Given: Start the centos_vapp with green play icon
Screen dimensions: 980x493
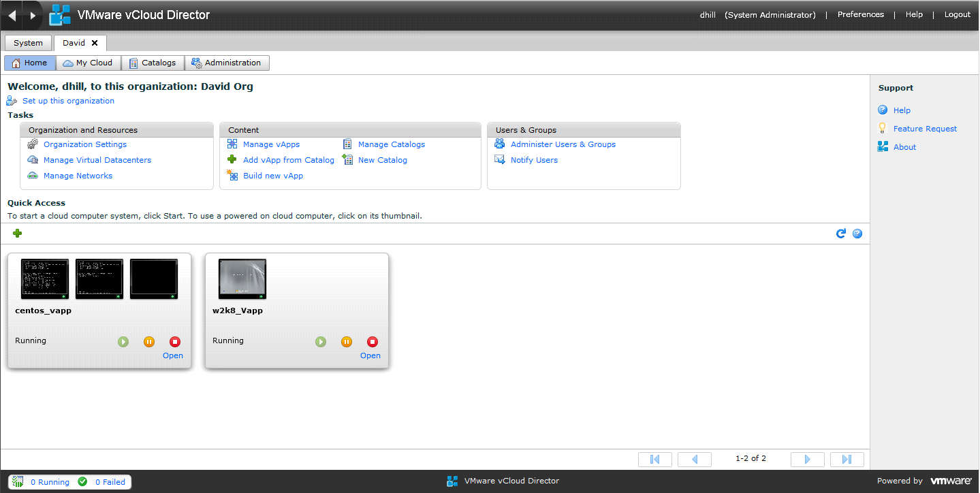Looking at the screenshot, I should point(123,342).
